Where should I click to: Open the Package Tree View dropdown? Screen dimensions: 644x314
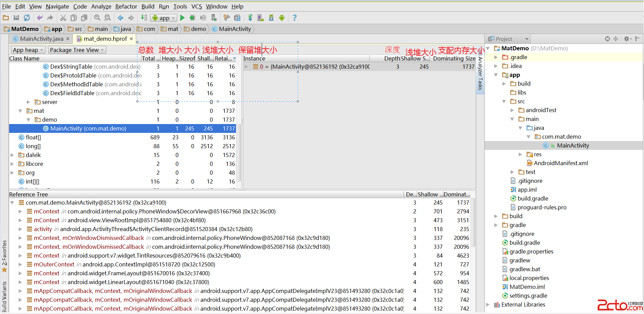point(77,50)
